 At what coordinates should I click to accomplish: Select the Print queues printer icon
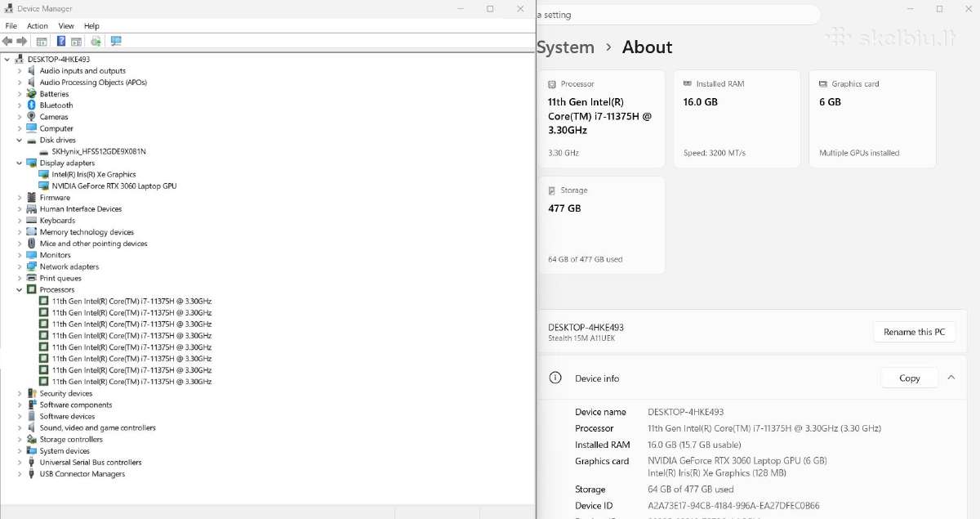(32, 278)
